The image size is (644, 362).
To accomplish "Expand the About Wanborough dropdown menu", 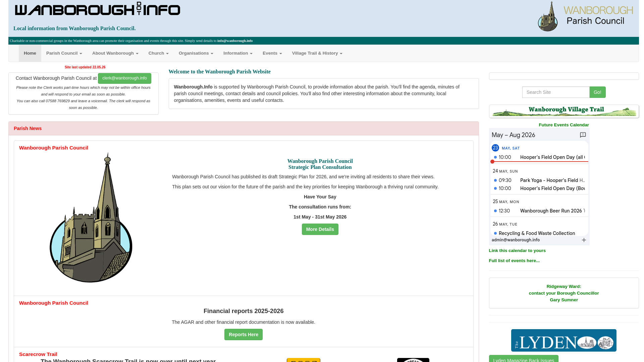I will tap(115, 53).
